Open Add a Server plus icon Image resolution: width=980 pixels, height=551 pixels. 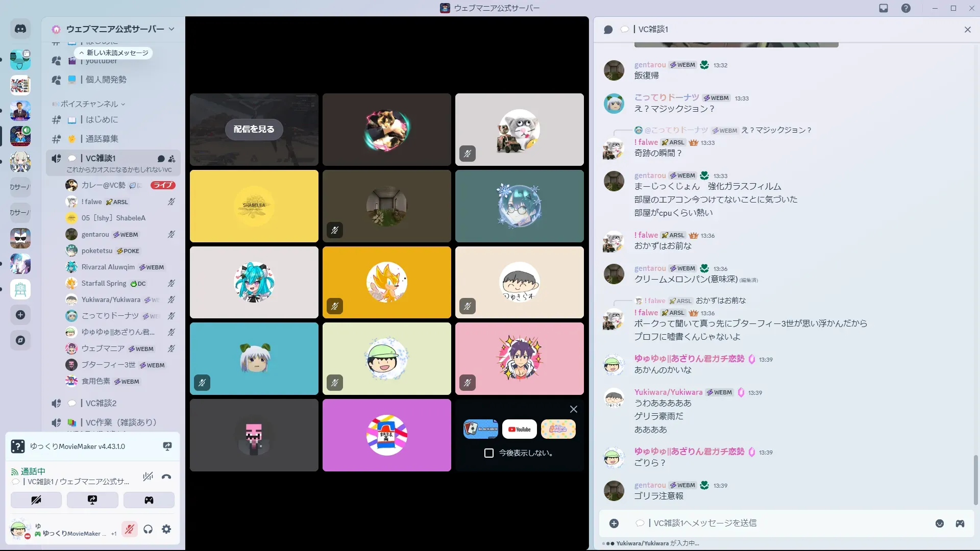20,315
